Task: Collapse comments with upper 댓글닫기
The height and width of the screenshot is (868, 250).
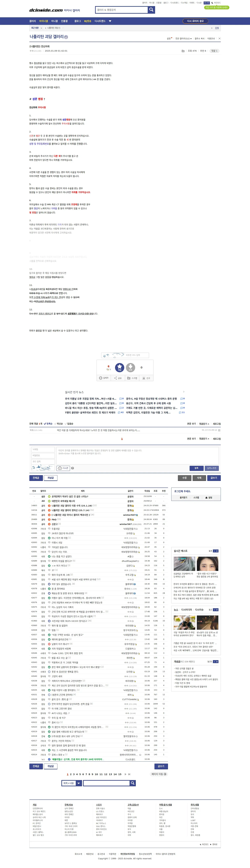Action: [204, 424]
